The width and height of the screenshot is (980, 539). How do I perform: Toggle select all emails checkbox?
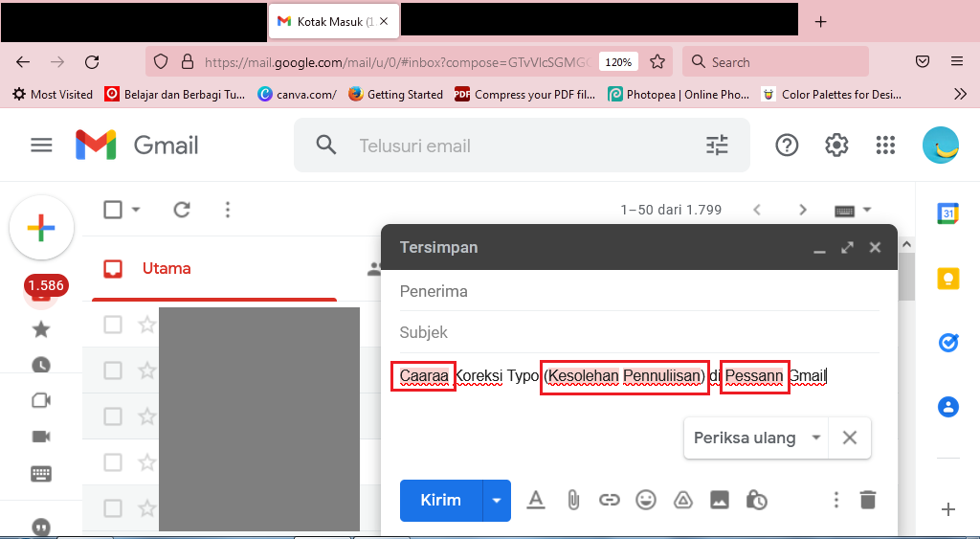(x=113, y=210)
